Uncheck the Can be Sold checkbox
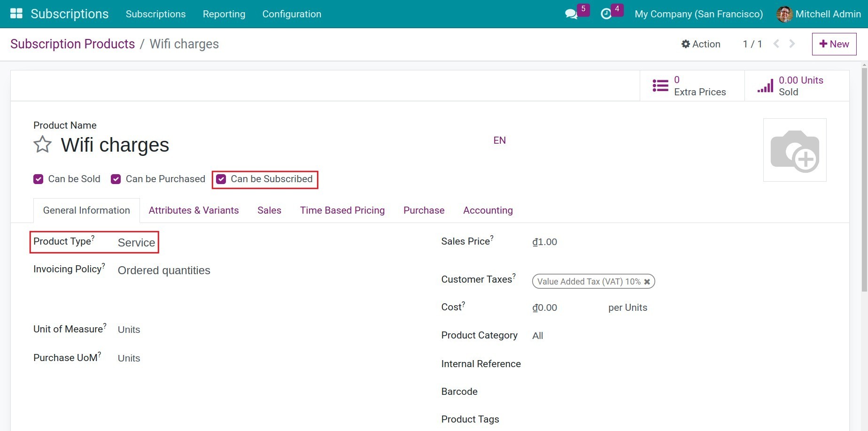 pyautogui.click(x=38, y=179)
